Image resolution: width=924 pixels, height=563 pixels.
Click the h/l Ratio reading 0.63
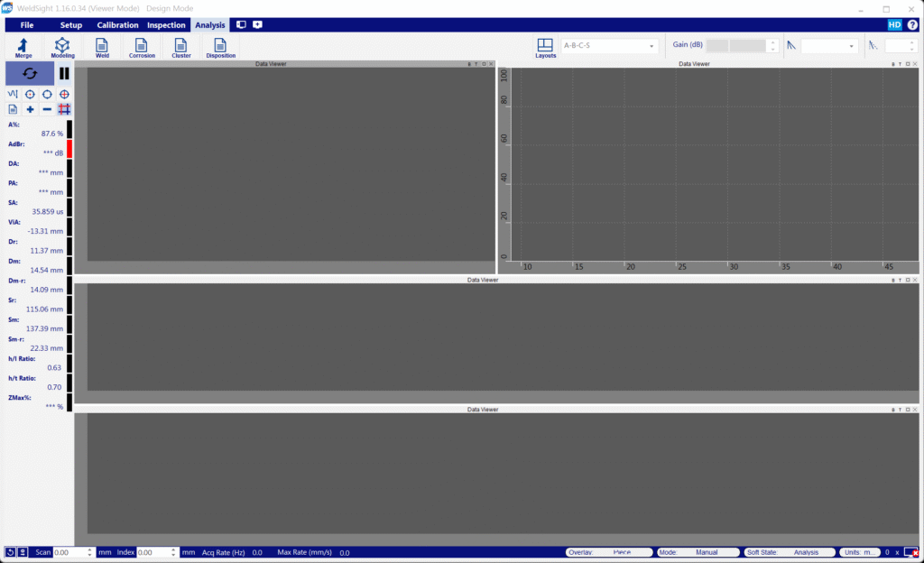[54, 367]
